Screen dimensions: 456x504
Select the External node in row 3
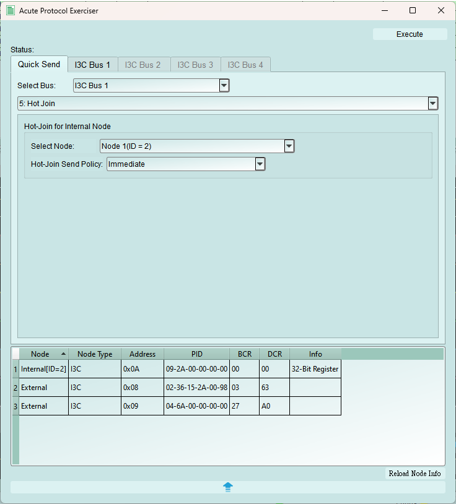(44, 406)
